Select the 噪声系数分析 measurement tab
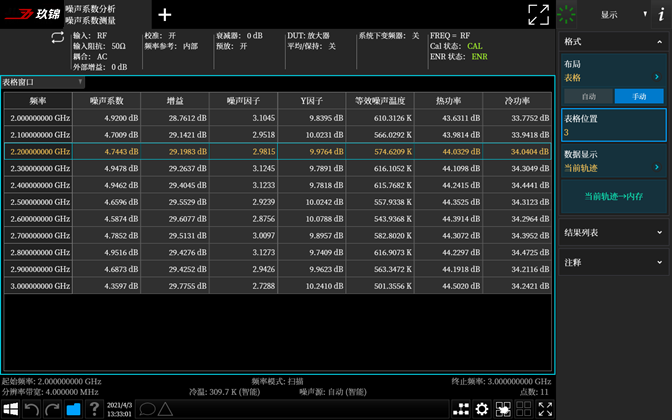This screenshot has width=672, height=420. click(108, 15)
